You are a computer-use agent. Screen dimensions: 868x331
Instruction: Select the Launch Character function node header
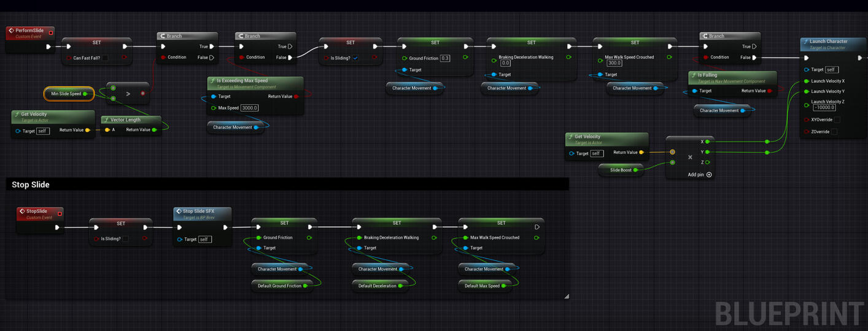[828, 42]
